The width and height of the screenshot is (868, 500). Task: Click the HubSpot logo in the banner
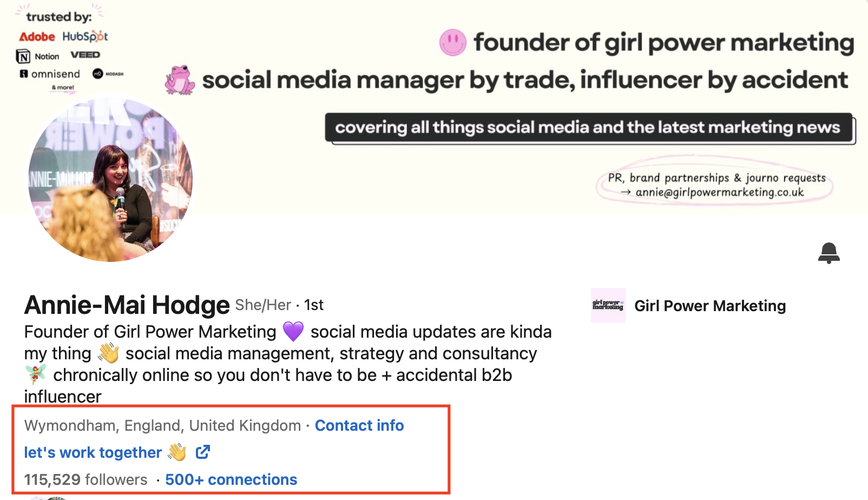(85, 37)
